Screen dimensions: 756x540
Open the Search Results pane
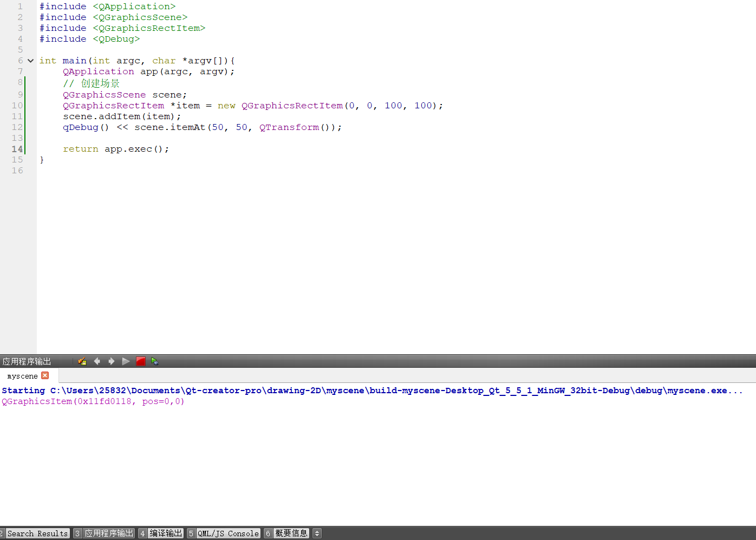click(37, 534)
